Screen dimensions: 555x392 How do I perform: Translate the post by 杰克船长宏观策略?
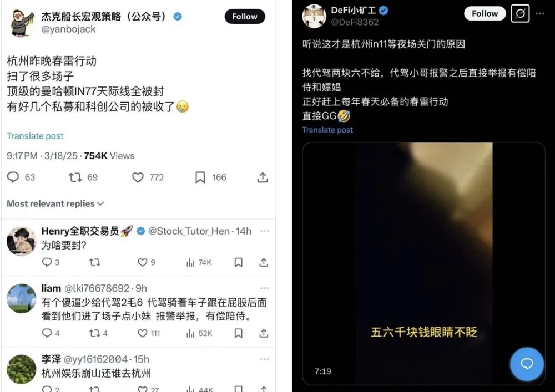[35, 136]
